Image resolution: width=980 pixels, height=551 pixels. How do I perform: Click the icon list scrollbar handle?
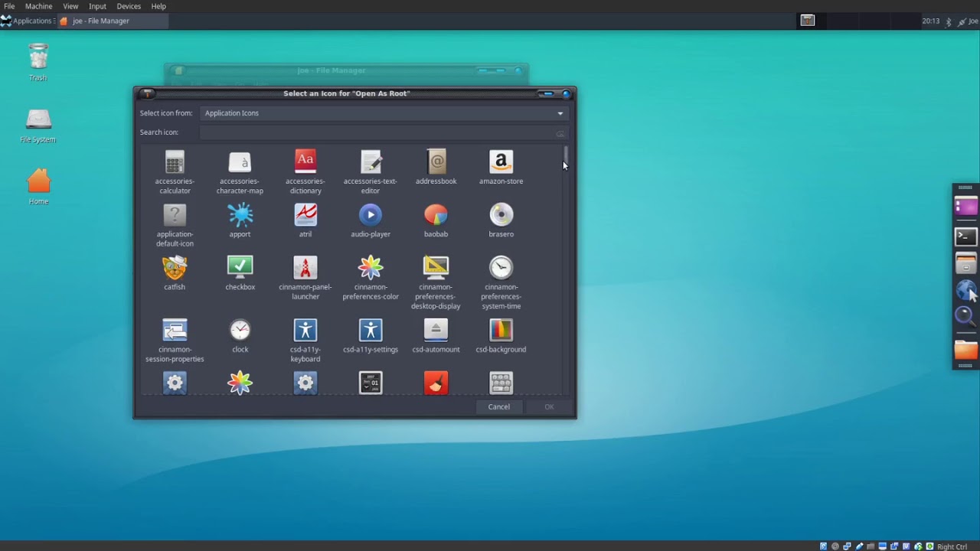[x=566, y=155]
